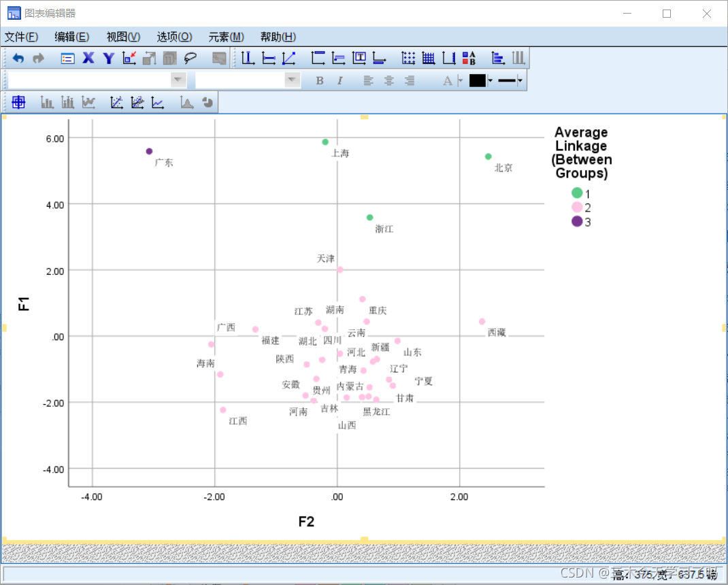Screen dimensions: 728x585
Task: Open the font family dropdown
Action: point(178,80)
